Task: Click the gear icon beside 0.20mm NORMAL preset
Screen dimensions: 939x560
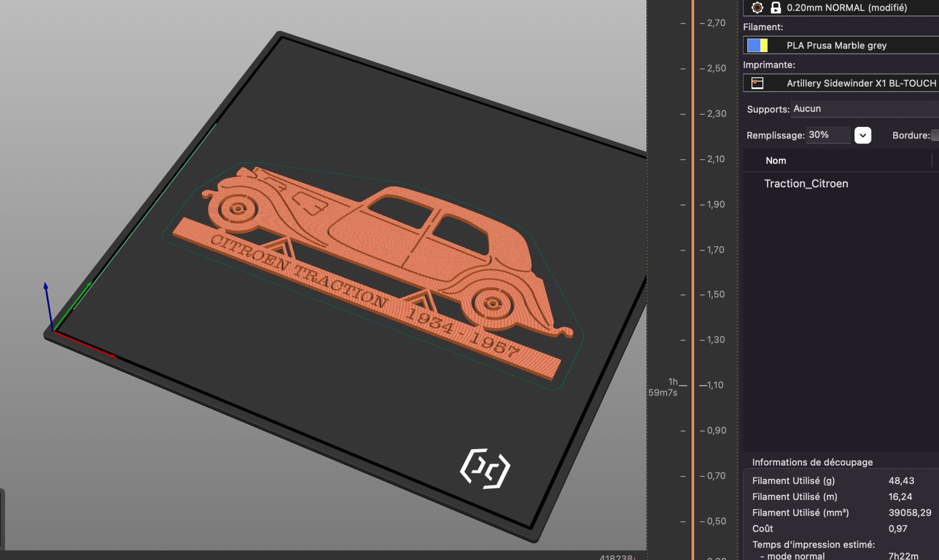Action: pos(757,7)
